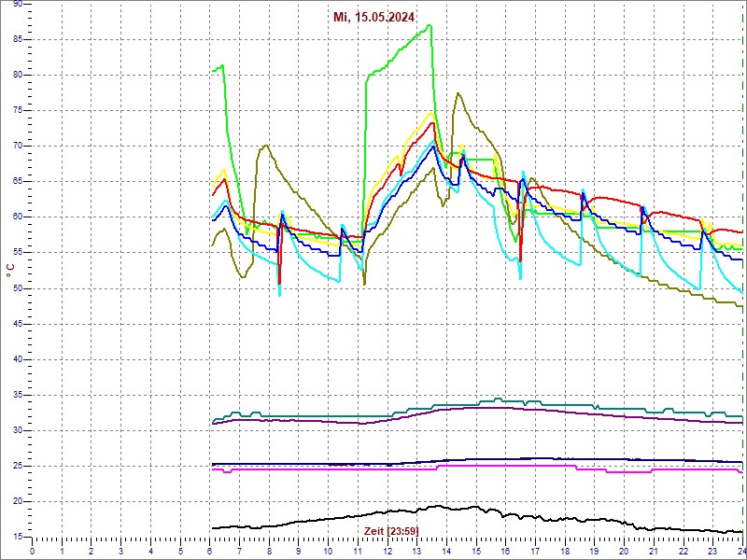Screen dimensions: 747x560
Task: Click the 30 temperature axis label
Action: [x=17, y=430]
